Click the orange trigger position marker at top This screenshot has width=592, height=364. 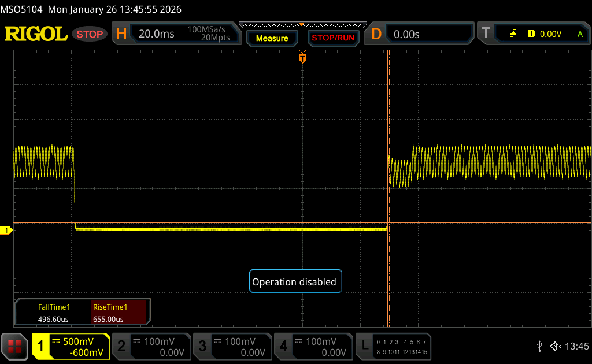pos(302,58)
